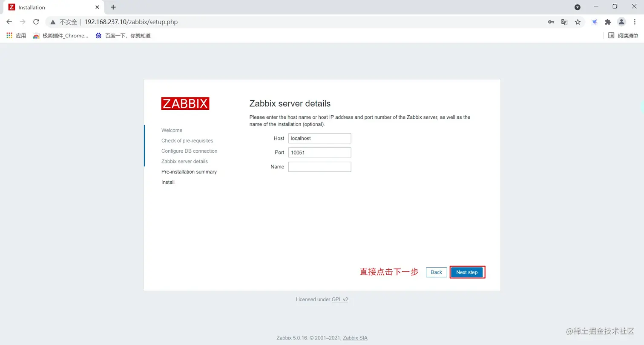
Task: Click the not-secure warning icon
Action: pyautogui.click(x=53, y=22)
